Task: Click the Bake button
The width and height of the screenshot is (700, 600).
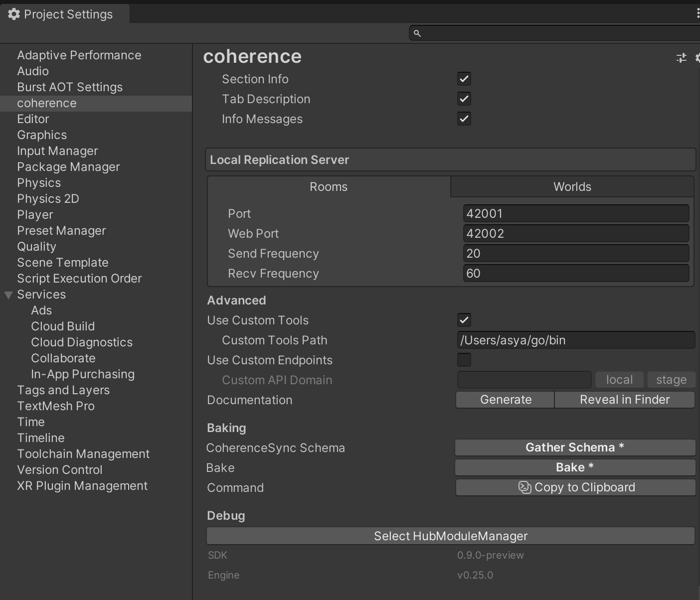Action: tap(575, 467)
